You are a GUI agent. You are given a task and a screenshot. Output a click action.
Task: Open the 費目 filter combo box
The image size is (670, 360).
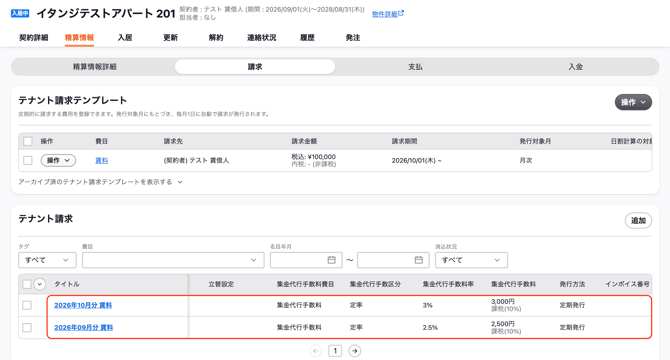(173, 260)
